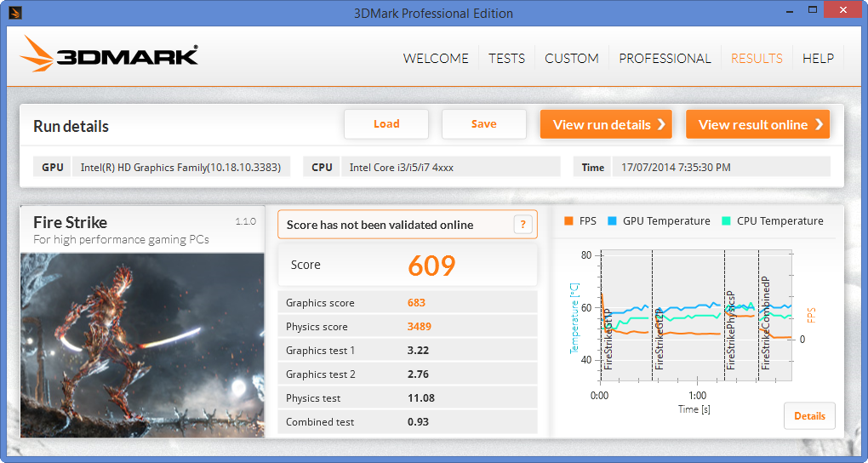This screenshot has width=868, height=463.
Task: Click View run details button
Action: 606,124
